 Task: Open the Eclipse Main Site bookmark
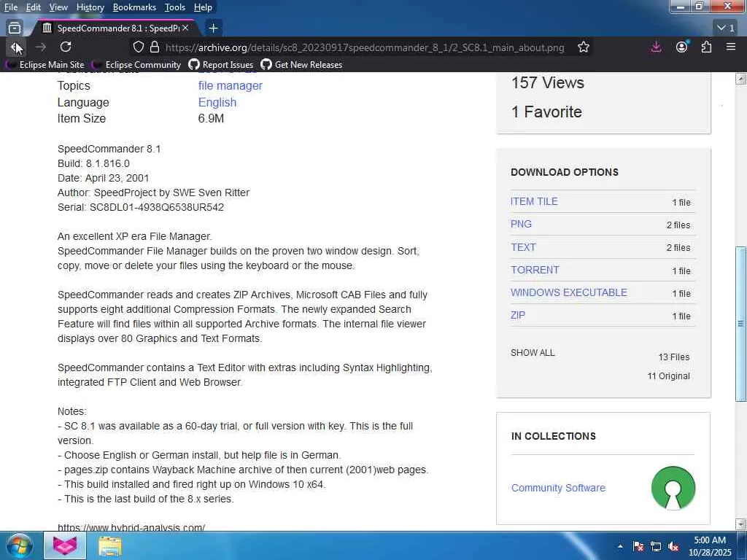[x=46, y=65]
